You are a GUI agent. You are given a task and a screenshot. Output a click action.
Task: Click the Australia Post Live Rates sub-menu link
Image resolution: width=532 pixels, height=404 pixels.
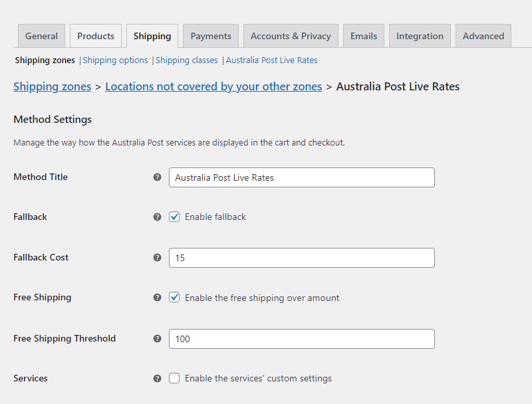272,60
